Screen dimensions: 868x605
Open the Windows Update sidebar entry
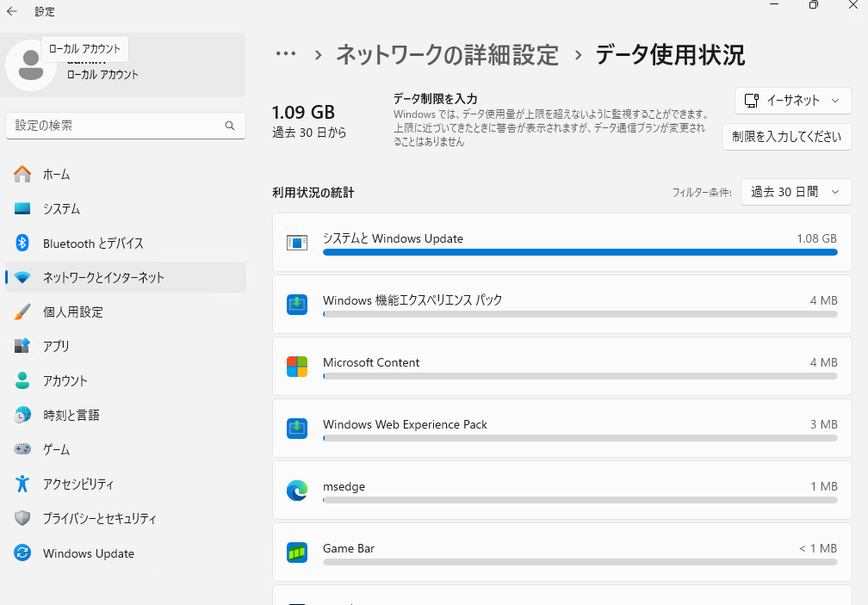(125, 553)
